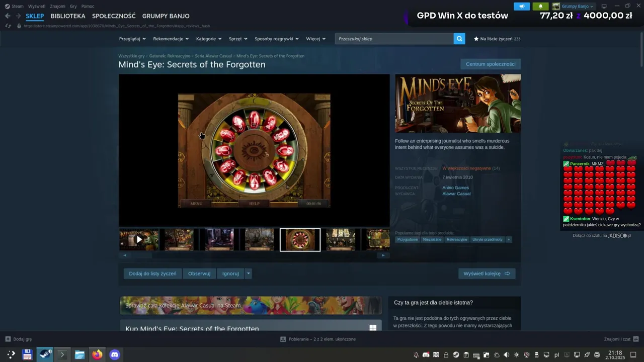
Task: Expand more tags with the plus button
Action: 509,239
